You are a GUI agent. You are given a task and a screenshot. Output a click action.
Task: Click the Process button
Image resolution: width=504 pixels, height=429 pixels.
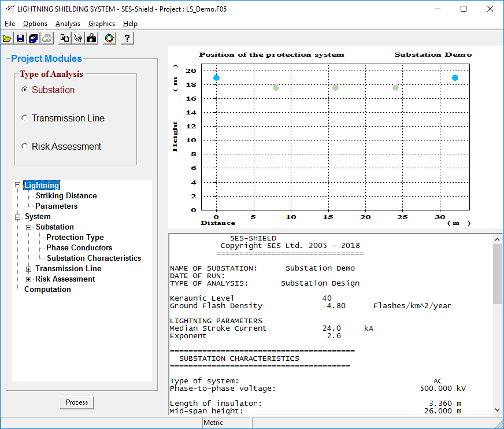pyautogui.click(x=77, y=402)
